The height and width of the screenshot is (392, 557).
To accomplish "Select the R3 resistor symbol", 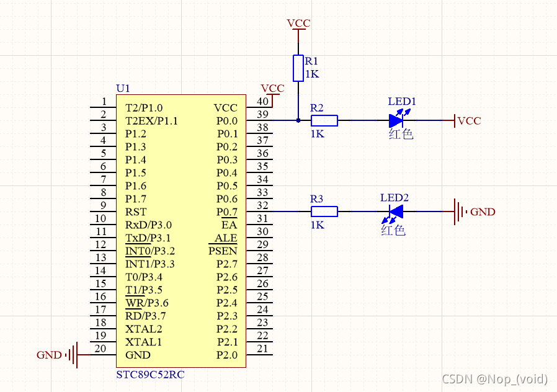I will point(324,212).
